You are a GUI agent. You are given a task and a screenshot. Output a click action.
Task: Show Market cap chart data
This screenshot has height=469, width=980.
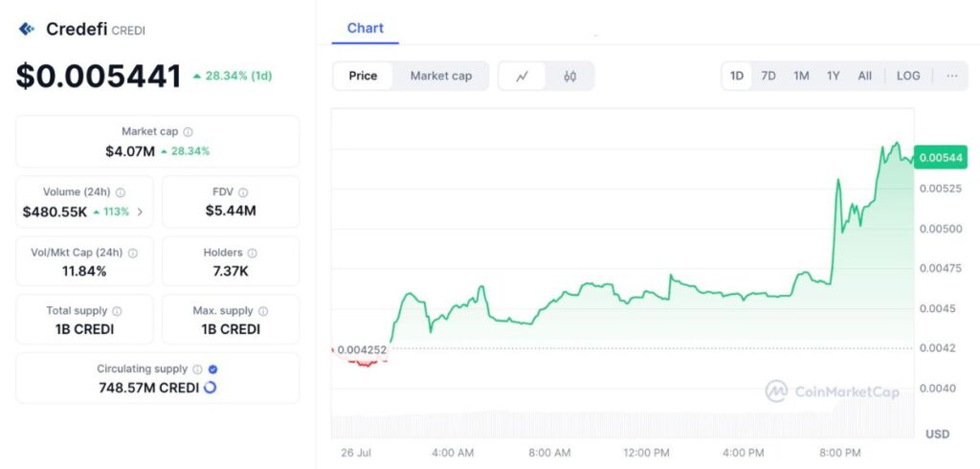pyautogui.click(x=440, y=77)
